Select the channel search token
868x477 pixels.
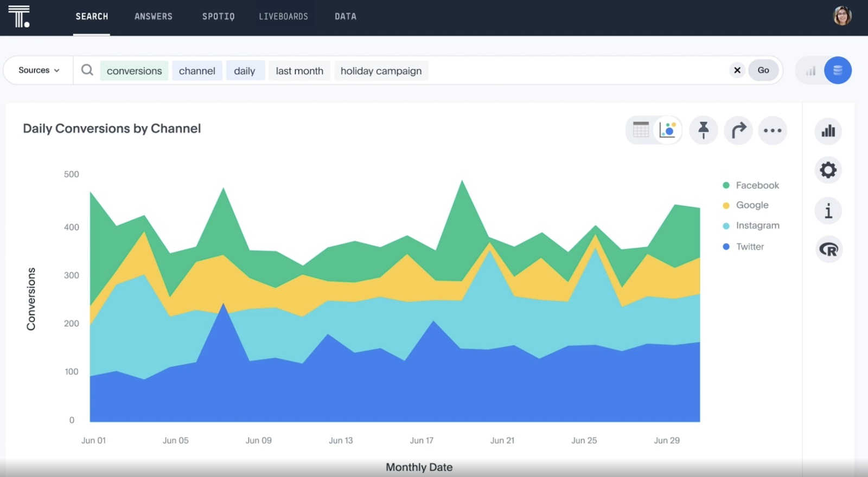coord(197,70)
